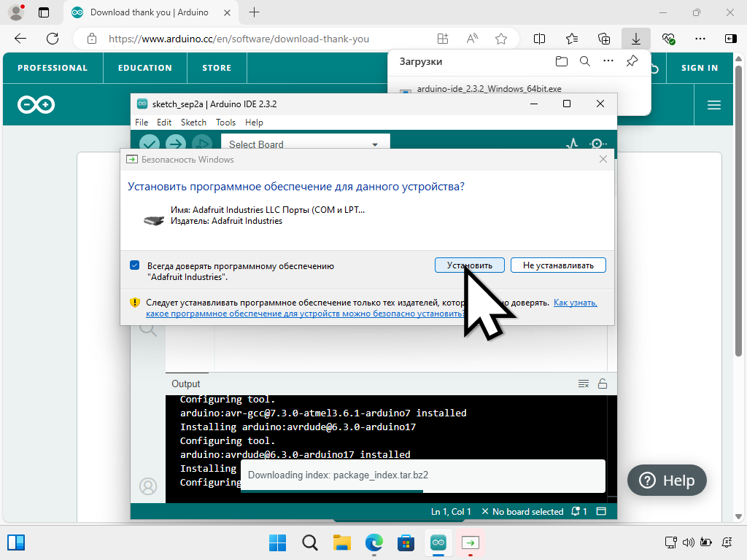Click the Upload arrow button in Arduino IDE

pos(176,144)
